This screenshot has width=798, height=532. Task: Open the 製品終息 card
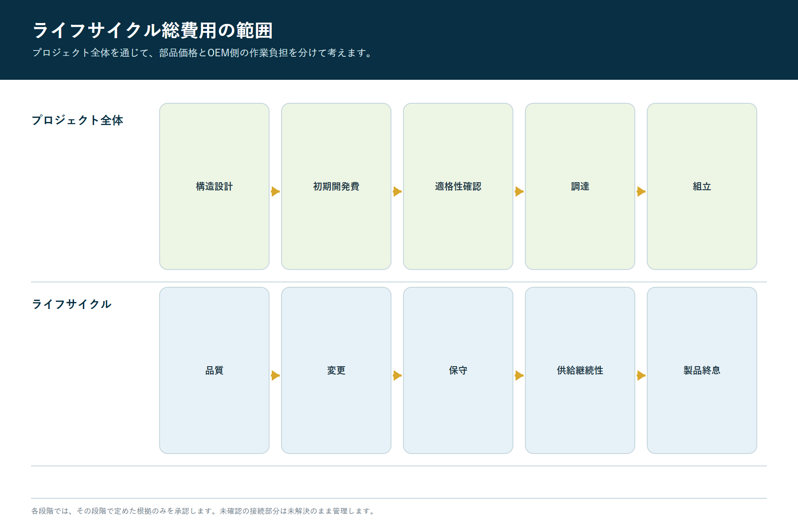click(x=702, y=370)
